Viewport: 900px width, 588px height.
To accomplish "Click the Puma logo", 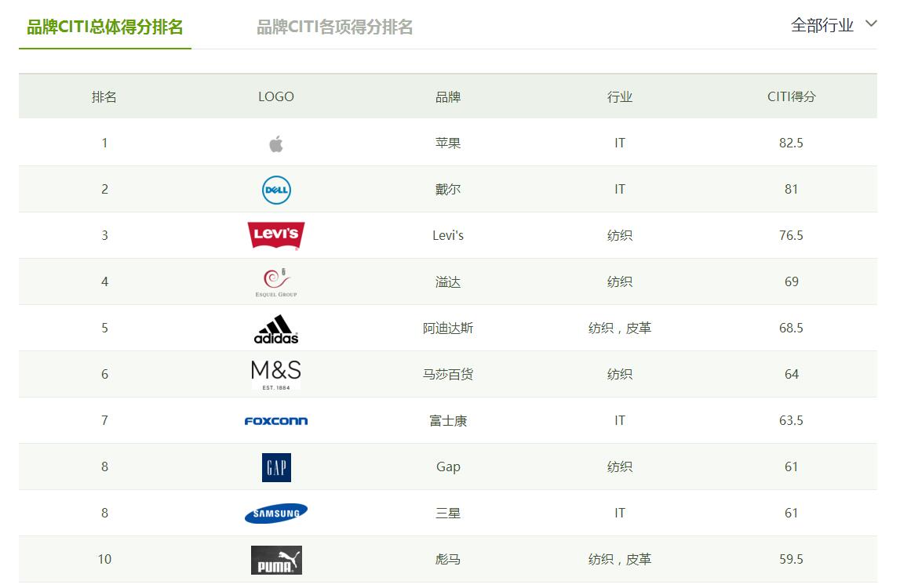I will point(276,560).
